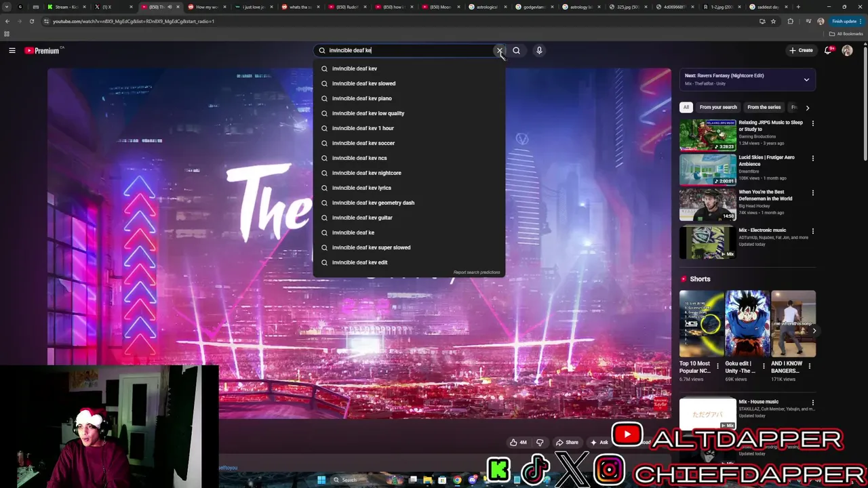868x488 pixels.
Task: Open File Explorer from the taskbar
Action: click(427, 480)
